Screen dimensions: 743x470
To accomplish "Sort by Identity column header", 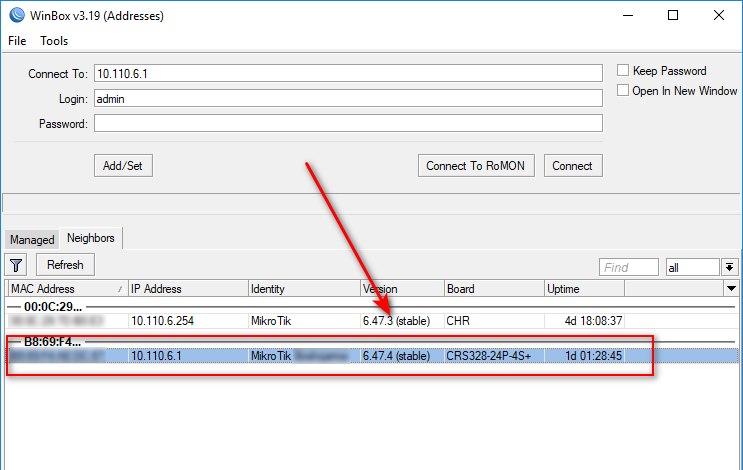I will (304, 289).
